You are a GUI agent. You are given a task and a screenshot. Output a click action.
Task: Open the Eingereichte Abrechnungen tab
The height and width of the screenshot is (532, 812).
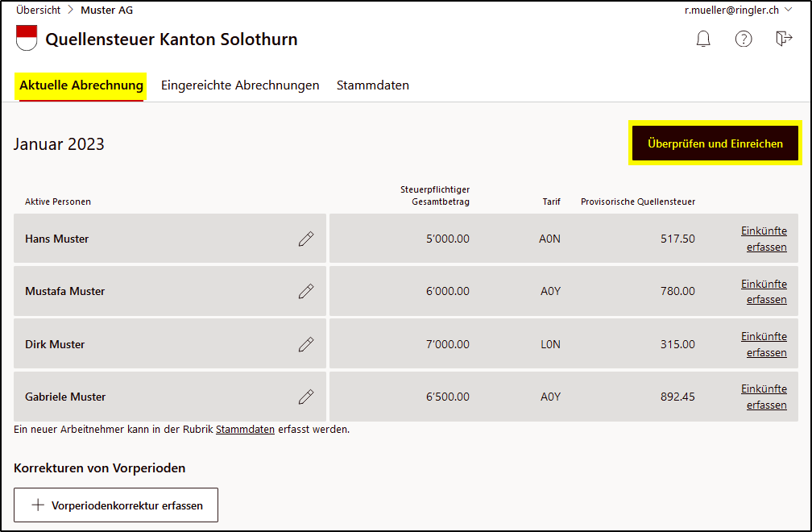click(240, 85)
